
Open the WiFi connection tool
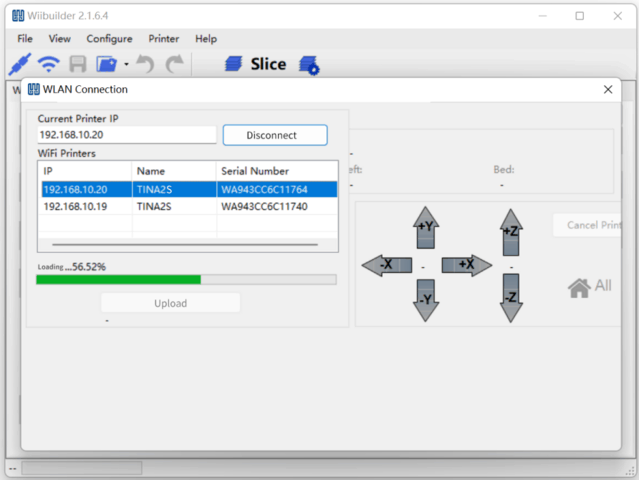48,65
